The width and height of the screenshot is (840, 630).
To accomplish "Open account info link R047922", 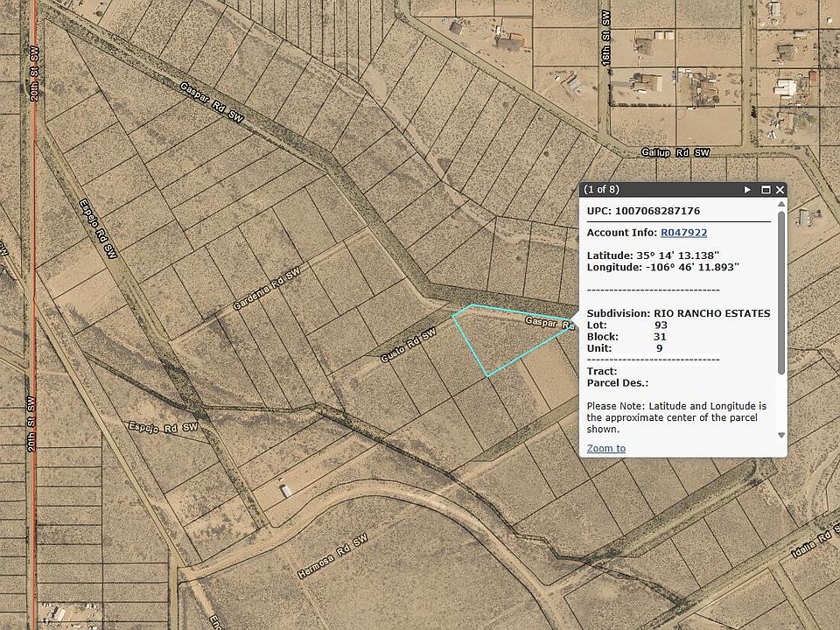I will coord(683,233).
